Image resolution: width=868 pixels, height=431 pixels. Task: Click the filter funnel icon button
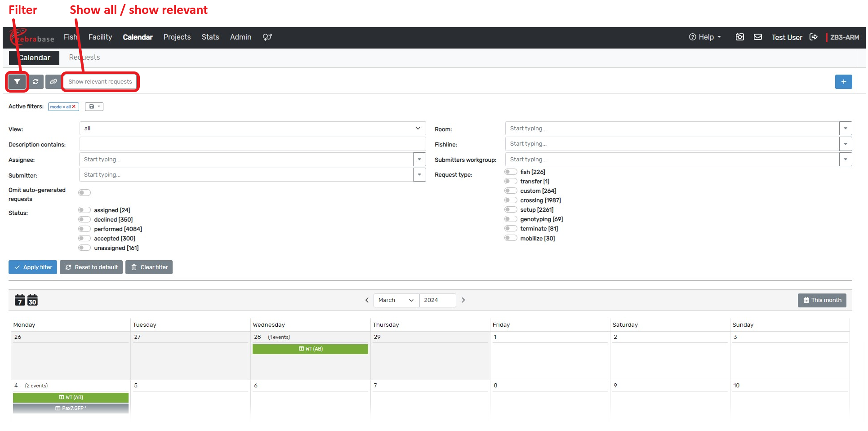[17, 82]
